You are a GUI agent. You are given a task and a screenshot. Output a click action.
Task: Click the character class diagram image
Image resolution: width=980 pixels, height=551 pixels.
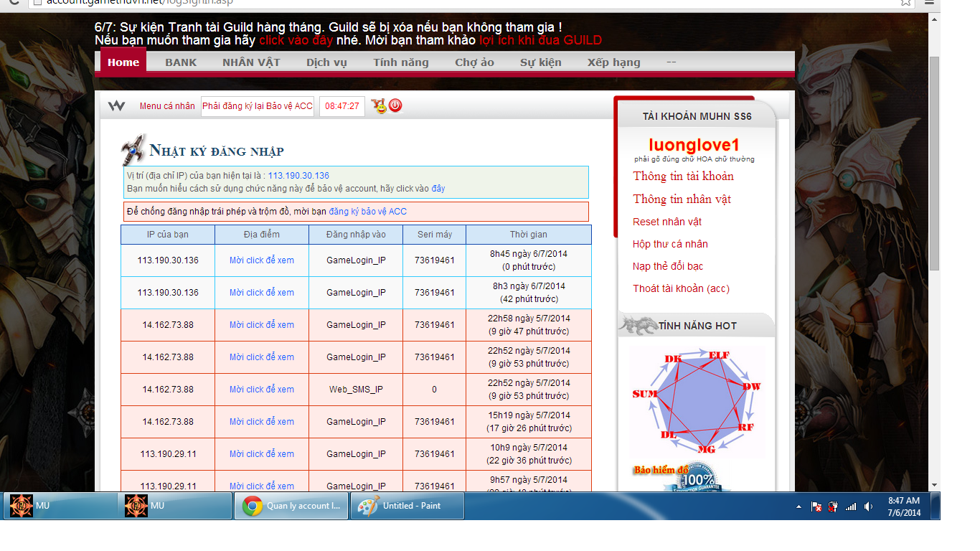696,402
